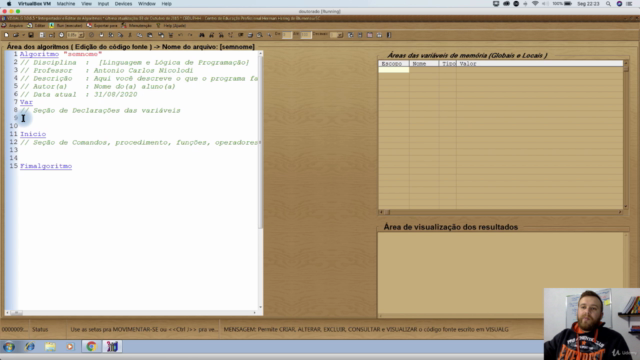This screenshot has width=640, height=360.
Task: Click the Apple logo menu
Action: 9,4
